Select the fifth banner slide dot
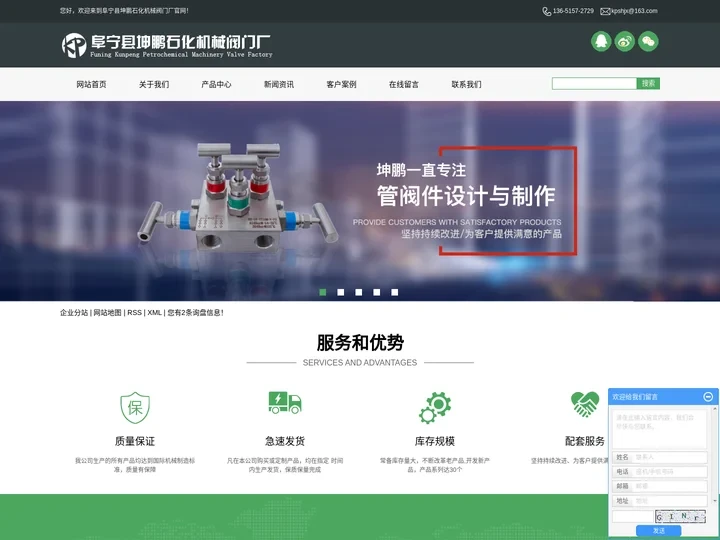The height and width of the screenshot is (540, 720). coord(394,292)
